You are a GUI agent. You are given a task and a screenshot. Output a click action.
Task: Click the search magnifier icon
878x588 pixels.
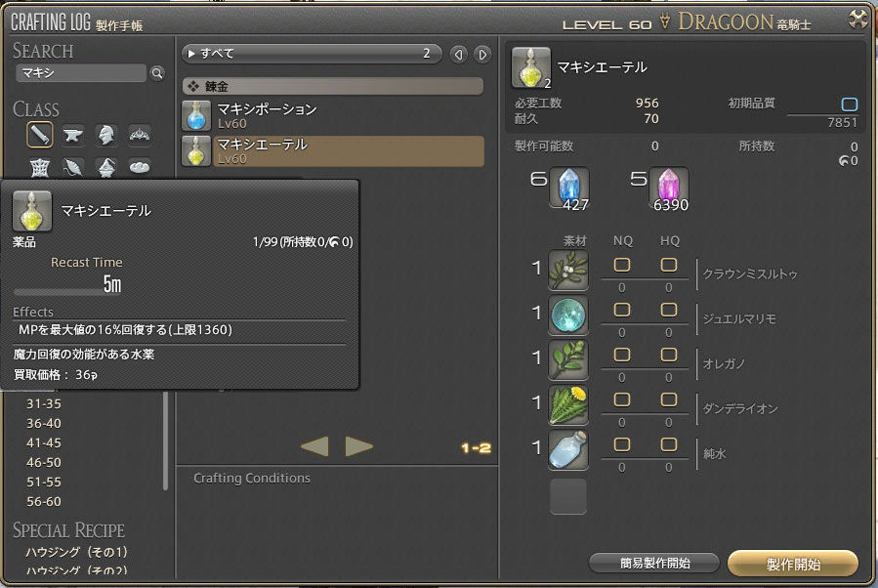(x=157, y=73)
